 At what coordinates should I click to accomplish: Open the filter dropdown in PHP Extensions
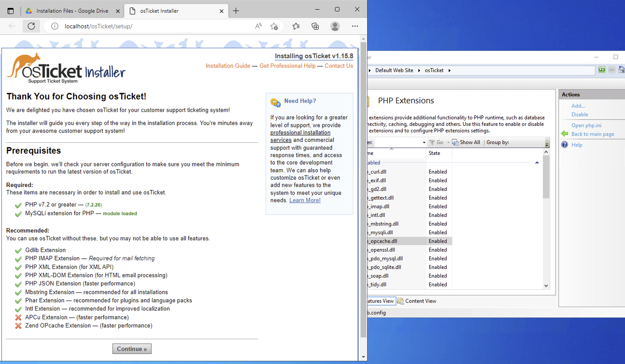[x=424, y=142]
